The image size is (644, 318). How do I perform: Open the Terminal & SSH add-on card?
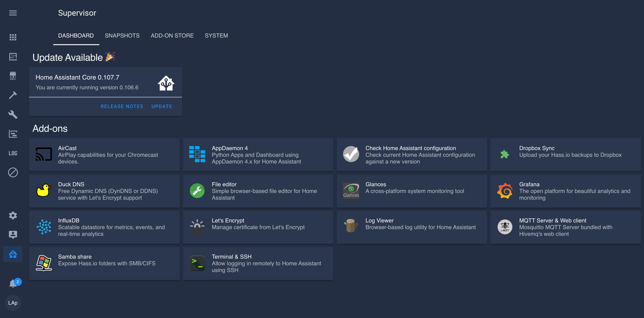(x=258, y=263)
